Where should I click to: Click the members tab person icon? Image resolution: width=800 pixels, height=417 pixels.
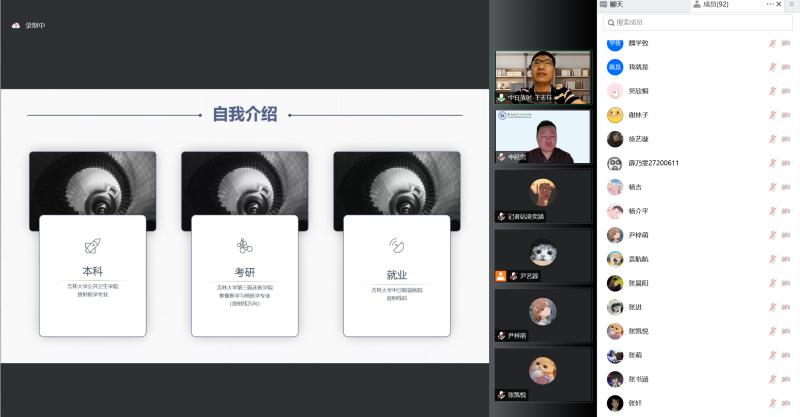pos(697,5)
